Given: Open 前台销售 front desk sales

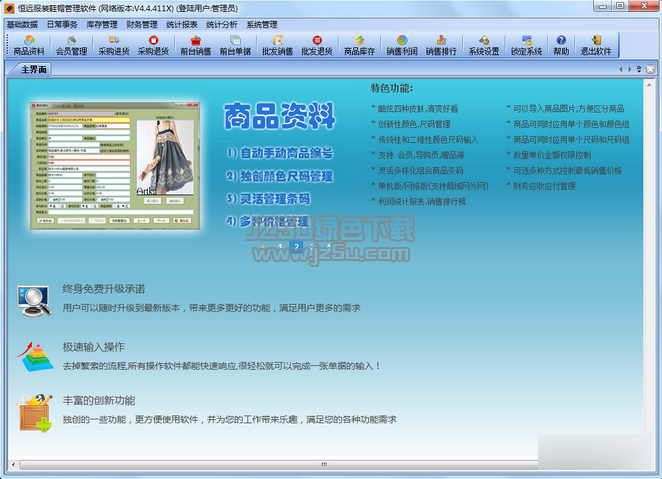Looking at the screenshot, I should coord(195,45).
